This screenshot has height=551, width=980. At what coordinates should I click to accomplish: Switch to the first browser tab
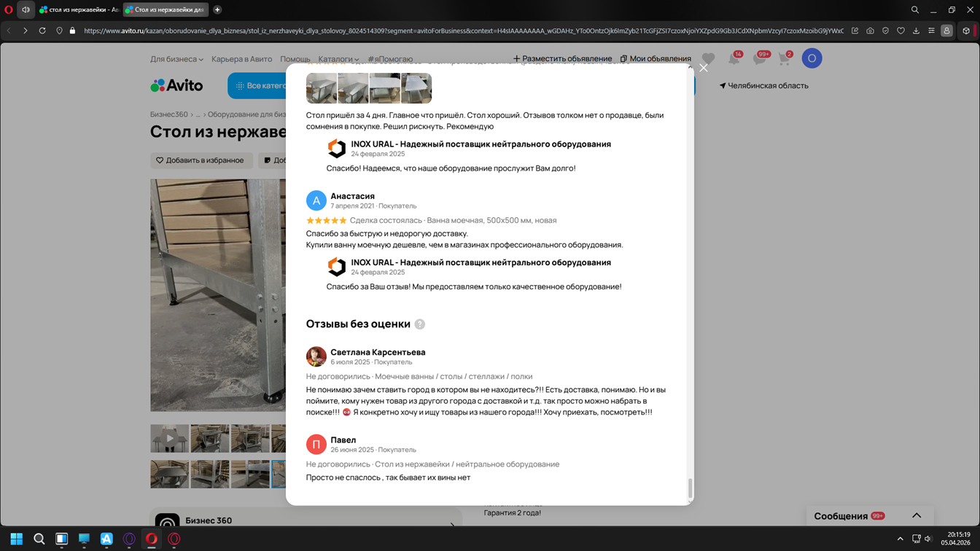[x=79, y=9]
